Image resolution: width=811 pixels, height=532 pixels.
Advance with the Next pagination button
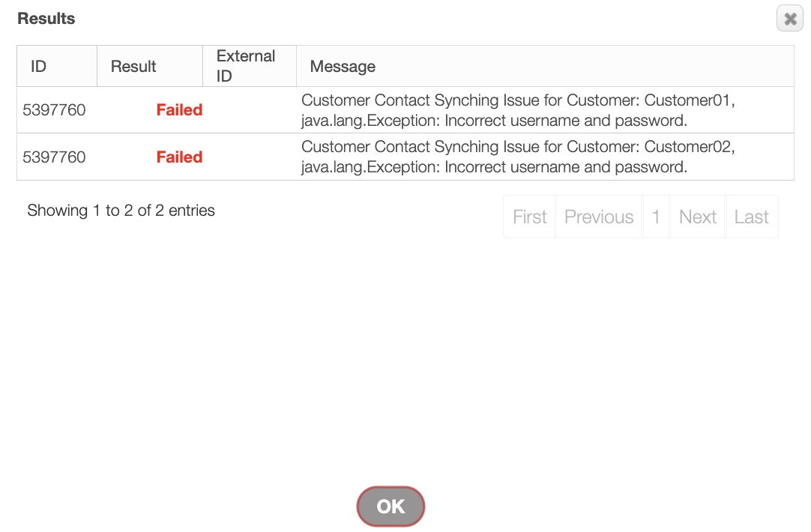[697, 217]
